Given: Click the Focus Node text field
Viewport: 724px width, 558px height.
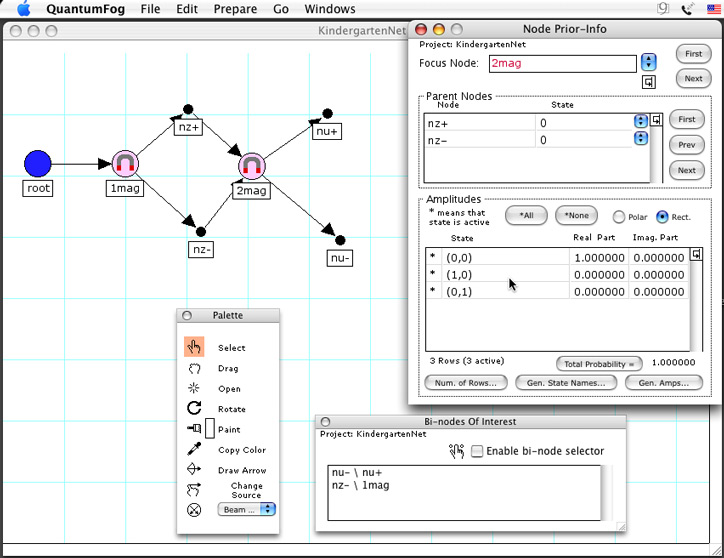Looking at the screenshot, I should pos(562,63).
